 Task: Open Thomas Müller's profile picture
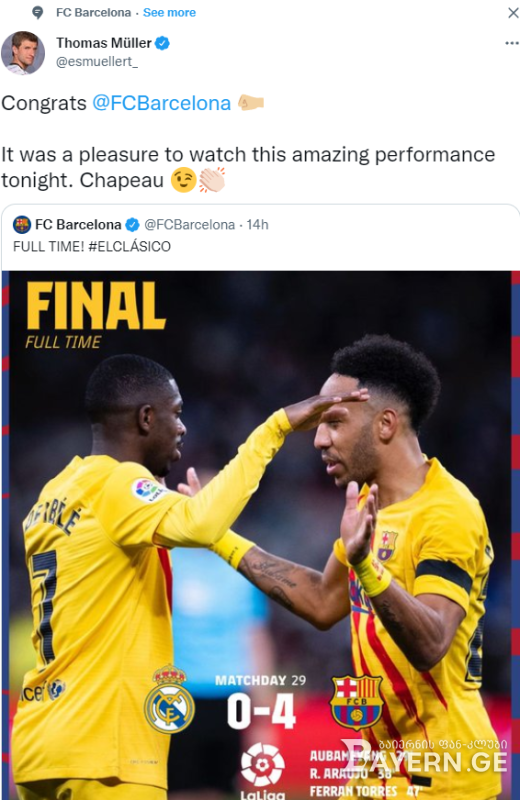click(23, 53)
